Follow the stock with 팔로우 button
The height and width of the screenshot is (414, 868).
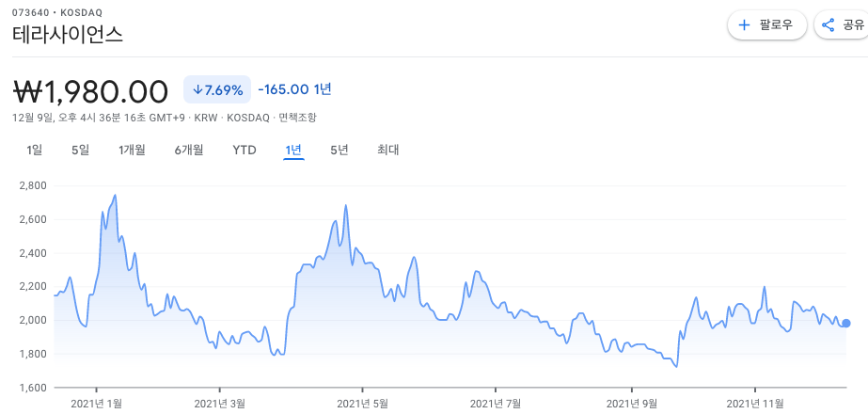pyautogui.click(x=766, y=25)
